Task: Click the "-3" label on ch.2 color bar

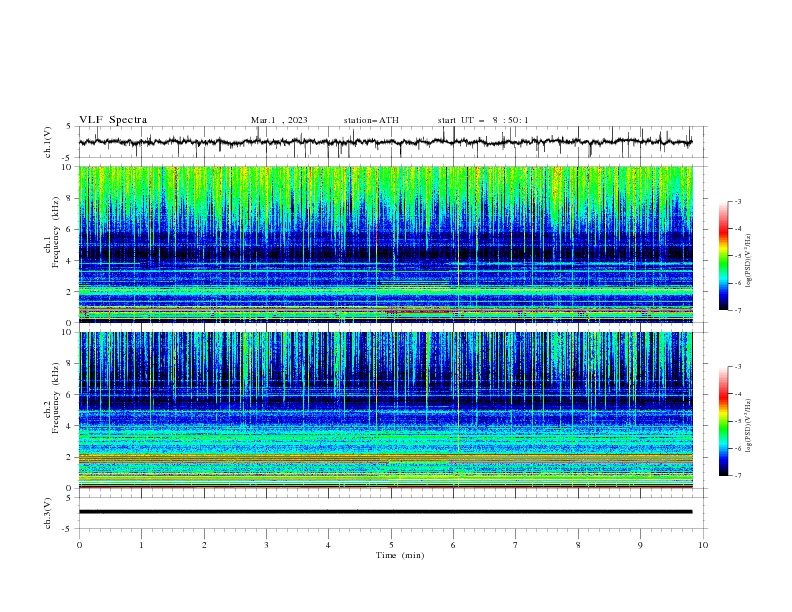Action: tap(737, 367)
